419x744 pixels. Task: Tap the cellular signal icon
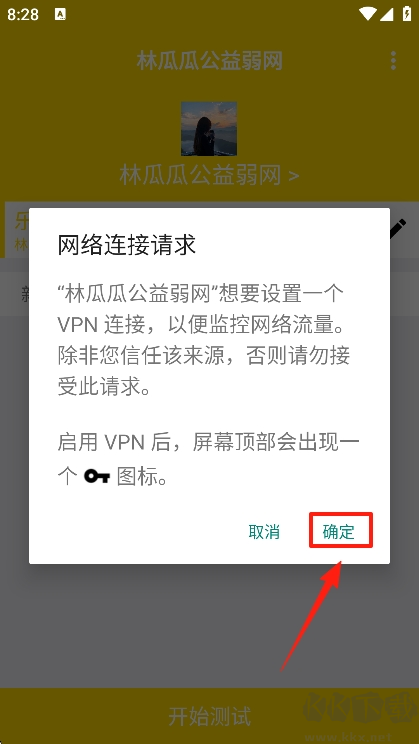click(386, 14)
